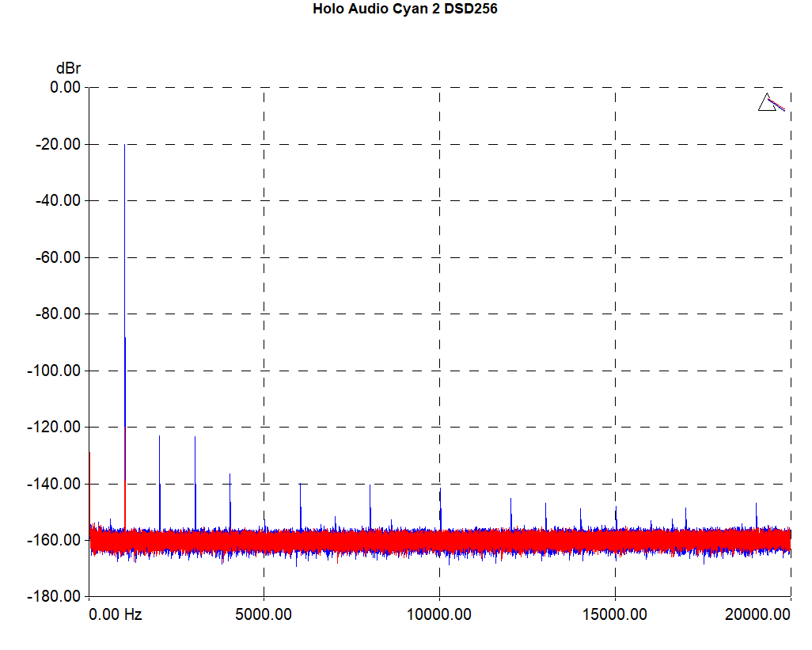Image resolution: width=812 pixels, height=650 pixels.
Task: Click the Audio Precision triangle logo icon
Action: coord(771,102)
